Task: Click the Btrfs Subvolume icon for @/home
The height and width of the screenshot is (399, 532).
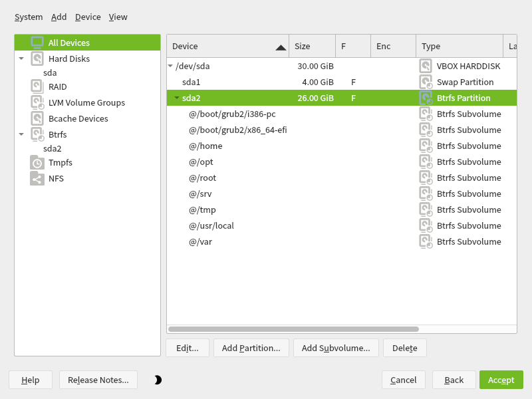Action: [x=425, y=146]
